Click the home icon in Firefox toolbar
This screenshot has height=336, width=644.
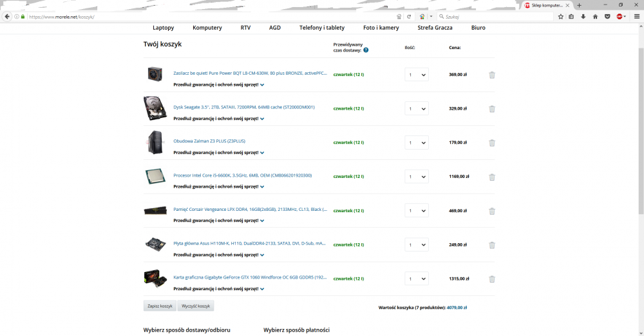click(595, 17)
